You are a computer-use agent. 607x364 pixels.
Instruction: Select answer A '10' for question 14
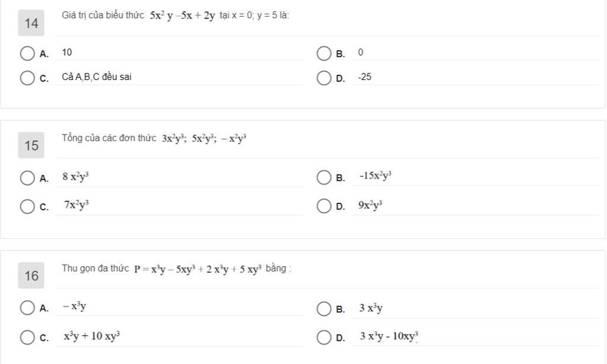pyautogui.click(x=27, y=53)
